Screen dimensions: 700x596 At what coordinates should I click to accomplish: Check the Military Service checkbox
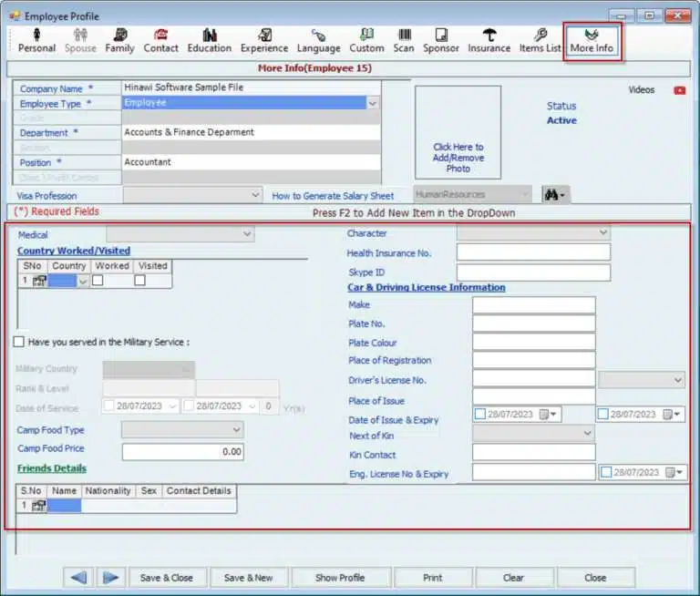pos(19,342)
